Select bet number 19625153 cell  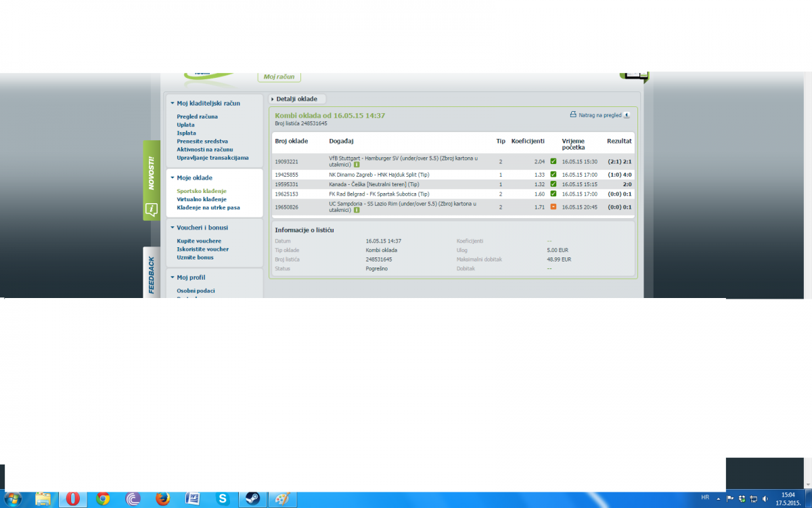coord(286,194)
